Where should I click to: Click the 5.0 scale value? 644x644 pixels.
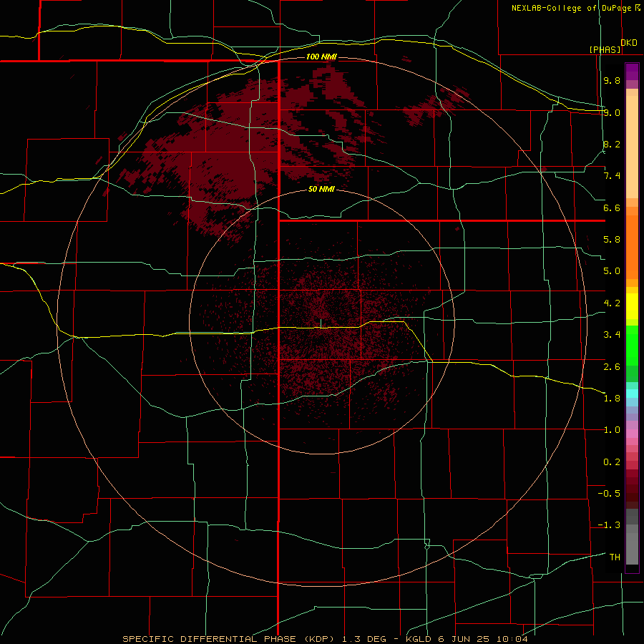[x=612, y=271]
